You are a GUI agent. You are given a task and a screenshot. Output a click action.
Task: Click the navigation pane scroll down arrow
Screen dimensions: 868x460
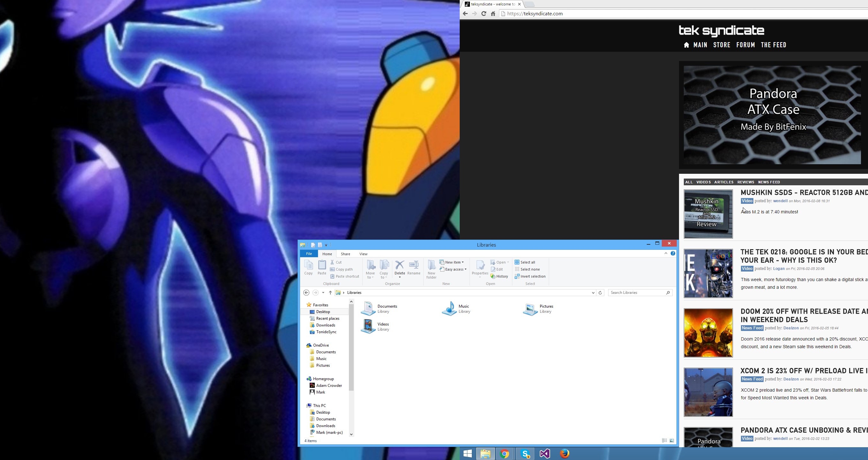pos(351,434)
